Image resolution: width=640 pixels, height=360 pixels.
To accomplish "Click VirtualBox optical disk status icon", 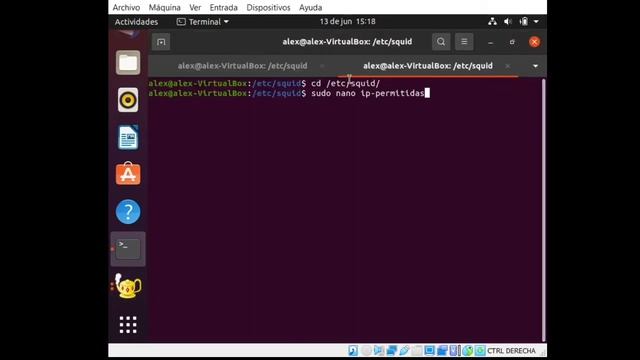I will coord(366,351).
